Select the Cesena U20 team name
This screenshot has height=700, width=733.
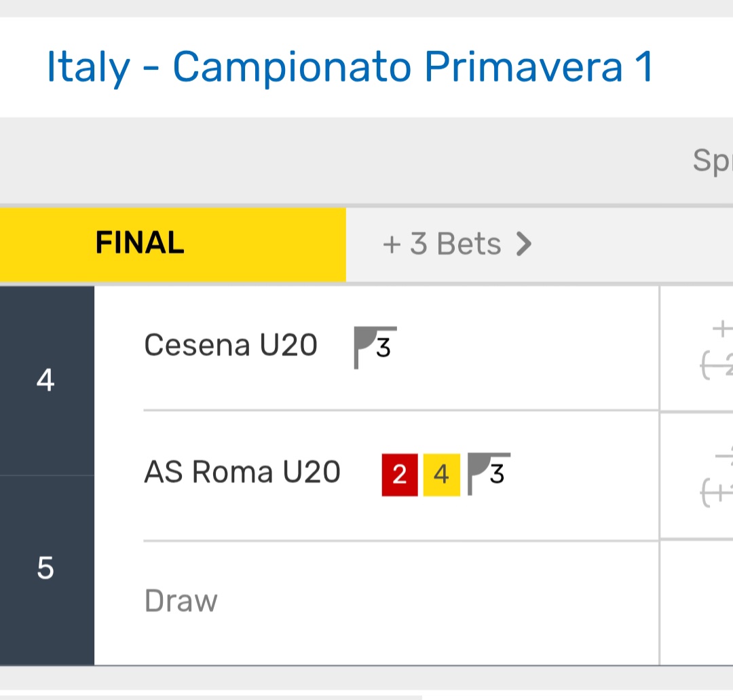pyautogui.click(x=231, y=346)
